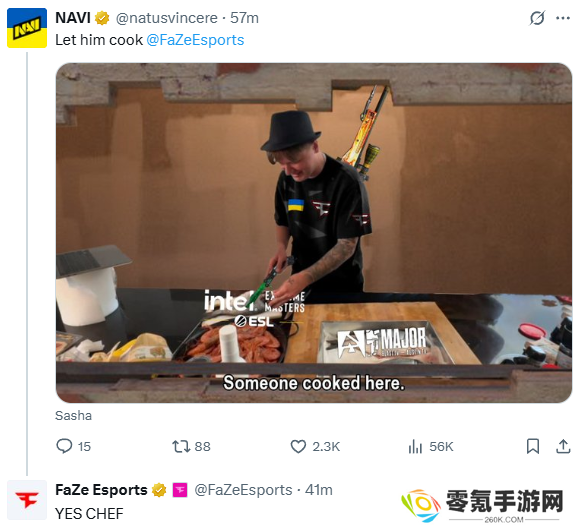Image resolution: width=582 pixels, height=531 pixels.
Task: Bookmark the NAVI tweet
Action: 533,446
